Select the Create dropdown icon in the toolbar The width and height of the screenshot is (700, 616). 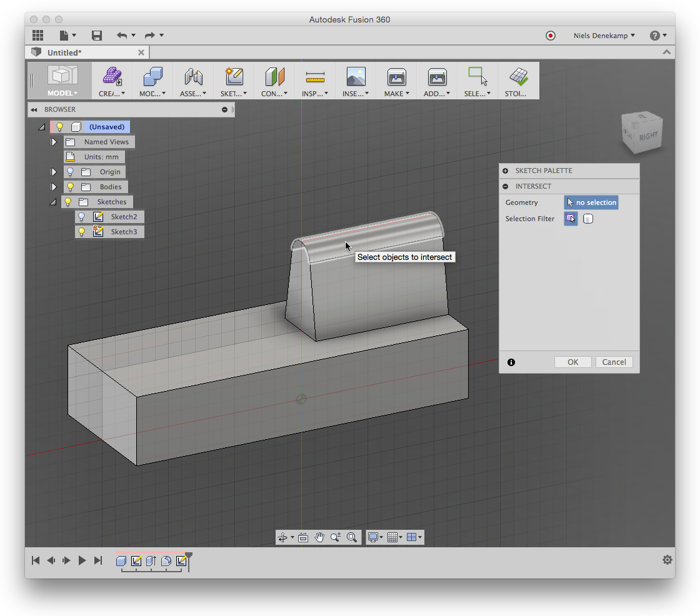pos(111,81)
